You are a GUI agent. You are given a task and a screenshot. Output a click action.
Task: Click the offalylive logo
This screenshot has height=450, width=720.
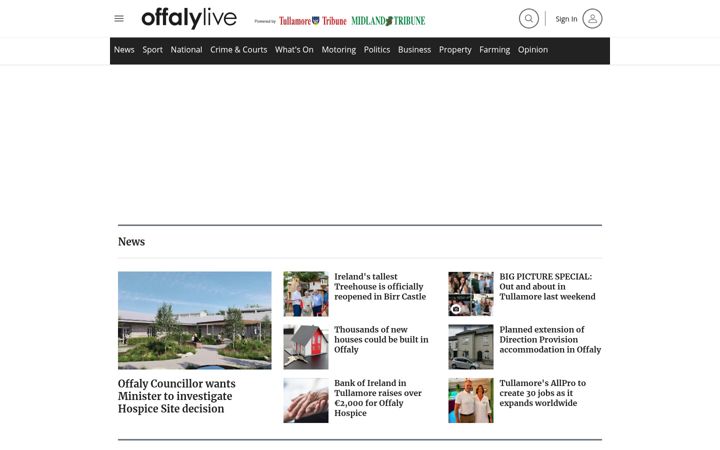[x=189, y=18]
